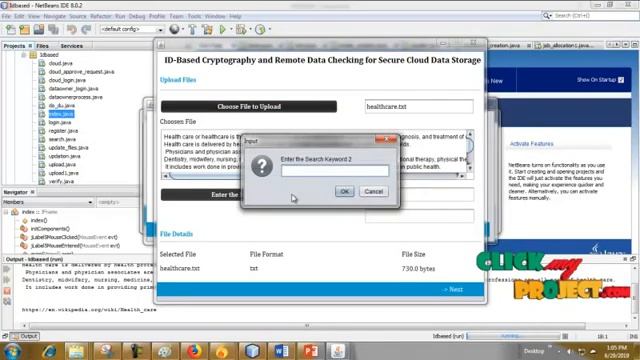Click the green Run Project icon
This screenshot has height=360, width=640.
coord(222,29)
